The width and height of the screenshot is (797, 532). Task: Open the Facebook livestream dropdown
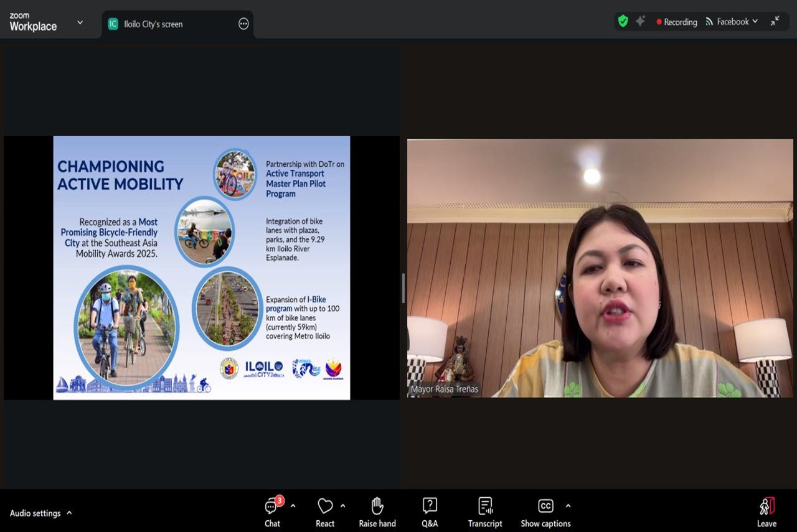point(732,22)
